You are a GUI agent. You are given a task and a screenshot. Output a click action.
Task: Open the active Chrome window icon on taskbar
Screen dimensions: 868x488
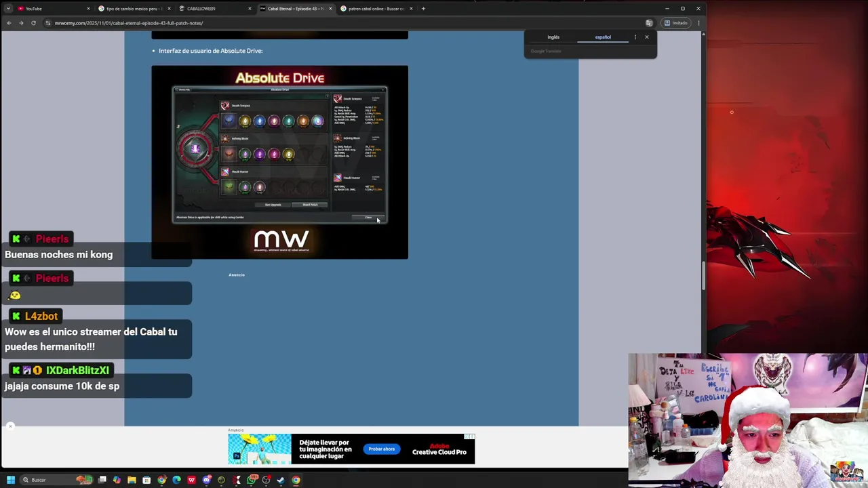pyautogui.click(x=296, y=480)
